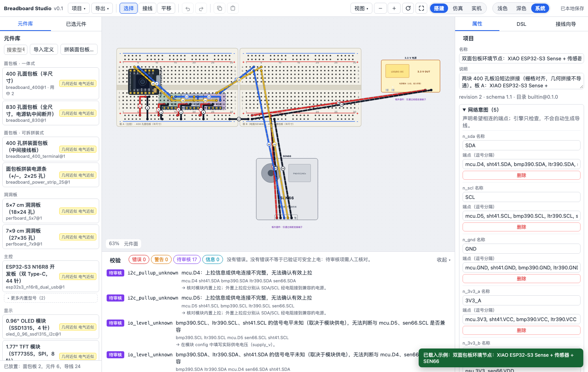Edit the SDA net name field

coord(521,145)
